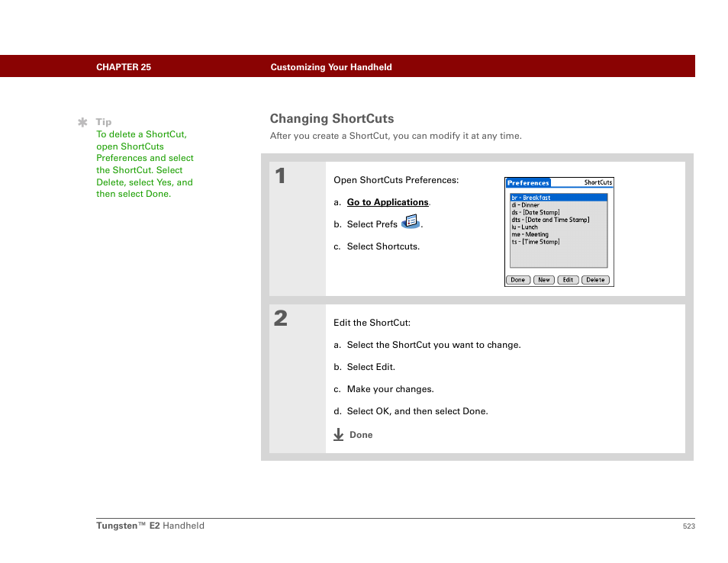
Task: Click 'Select the ShortCut you want to change.'
Action: pyautogui.click(x=433, y=345)
